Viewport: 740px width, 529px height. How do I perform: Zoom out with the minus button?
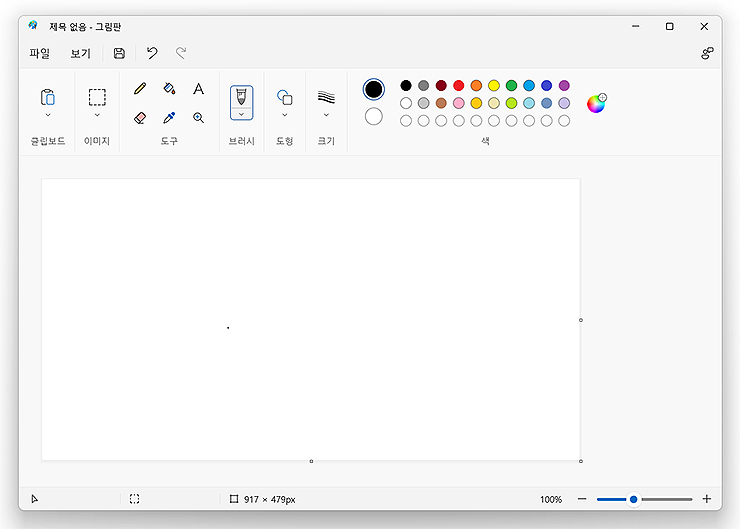582,499
